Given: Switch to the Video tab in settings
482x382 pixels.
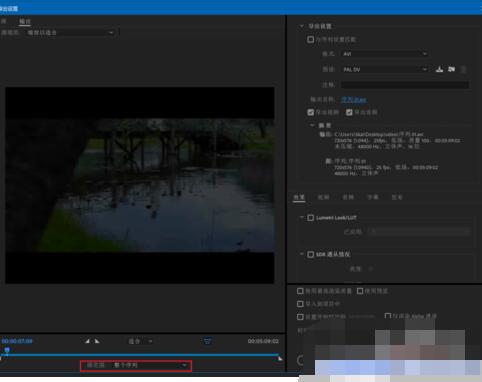Looking at the screenshot, I should [x=323, y=197].
